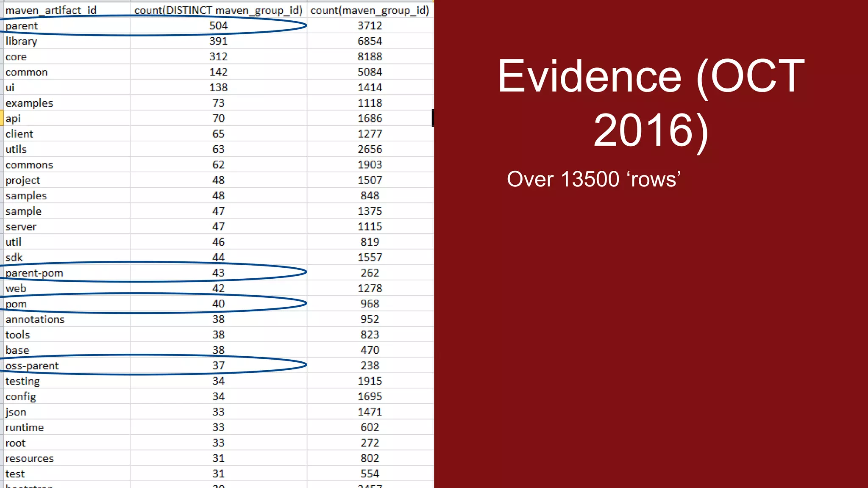Screen dimensions: 868x488
Task: Click 8188 in the core row
Action: click(x=370, y=56)
